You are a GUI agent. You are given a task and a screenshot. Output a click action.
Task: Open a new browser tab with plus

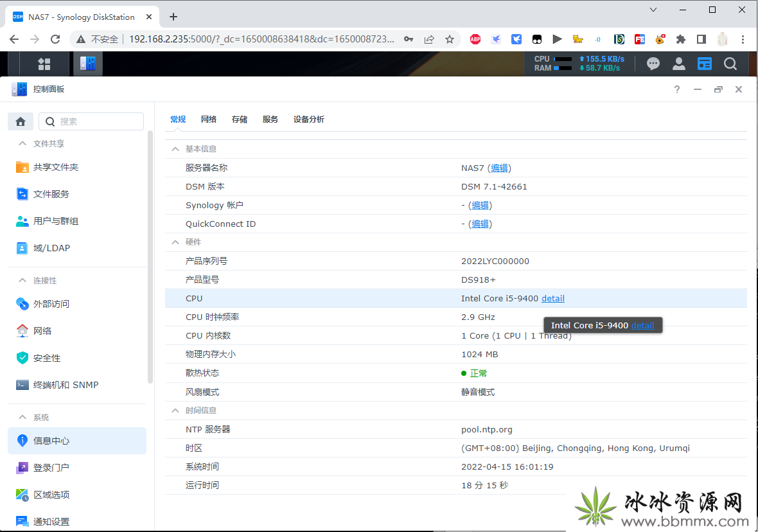point(173,17)
